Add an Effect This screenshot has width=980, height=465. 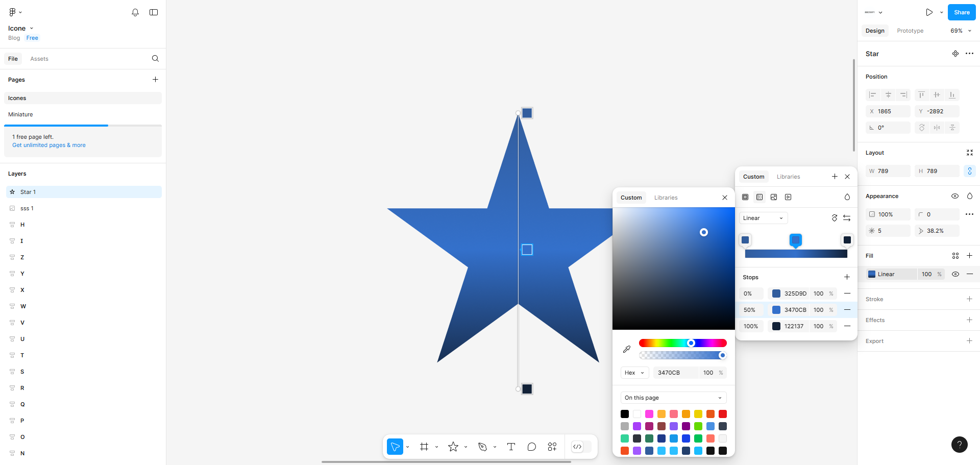click(969, 320)
